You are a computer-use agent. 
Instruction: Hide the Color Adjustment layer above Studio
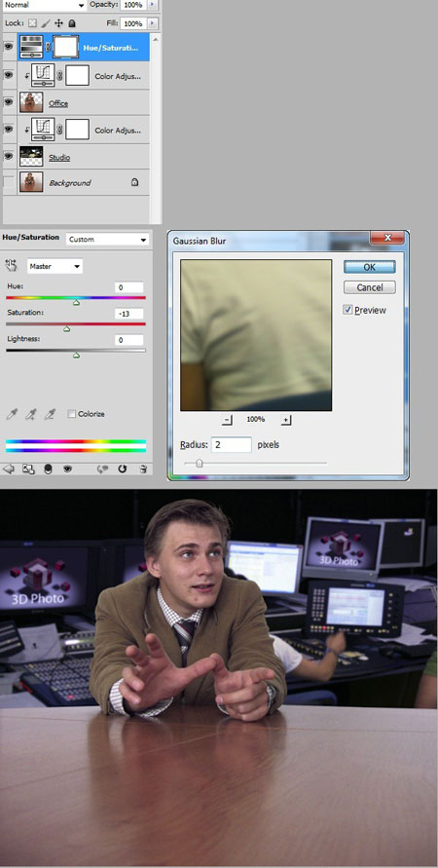pyautogui.click(x=9, y=129)
